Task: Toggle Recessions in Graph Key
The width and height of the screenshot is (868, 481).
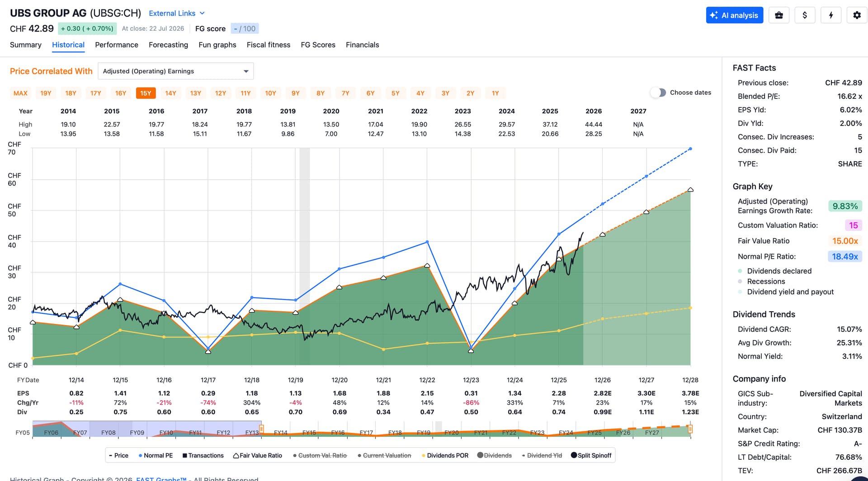Action: pos(761,281)
